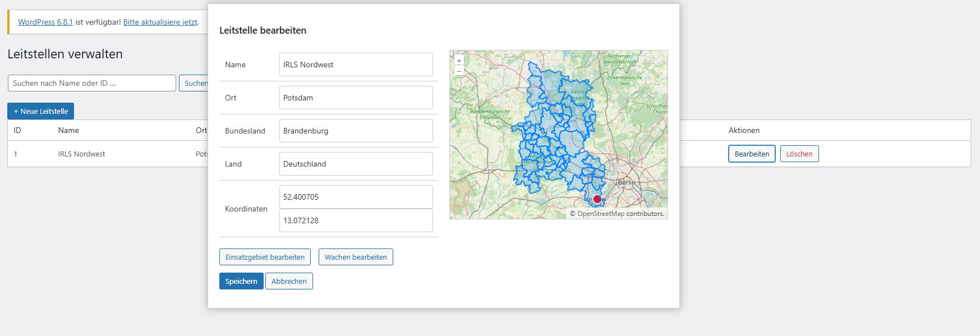Edit the Bundesland field showing Brandenburg
980x336 pixels.
(356, 131)
